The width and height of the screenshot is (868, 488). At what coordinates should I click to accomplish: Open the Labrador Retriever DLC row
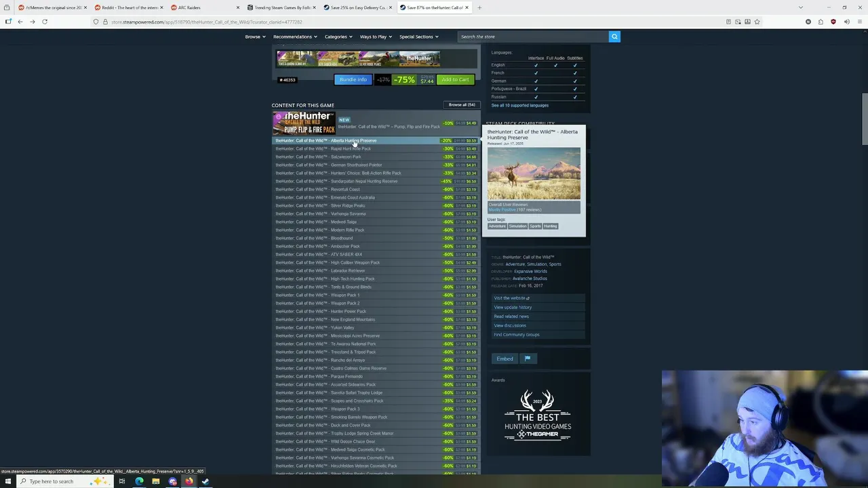[376, 270]
